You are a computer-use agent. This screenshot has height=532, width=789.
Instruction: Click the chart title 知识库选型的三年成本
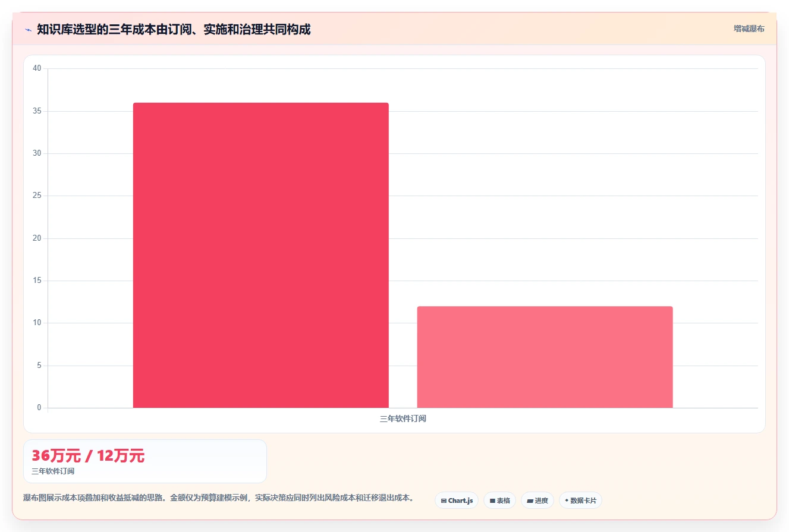pyautogui.click(x=174, y=29)
